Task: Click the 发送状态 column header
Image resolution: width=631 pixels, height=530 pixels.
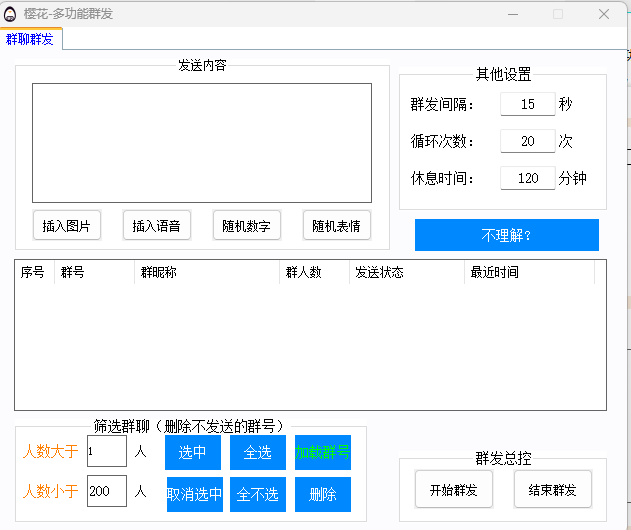Action: [x=407, y=272]
